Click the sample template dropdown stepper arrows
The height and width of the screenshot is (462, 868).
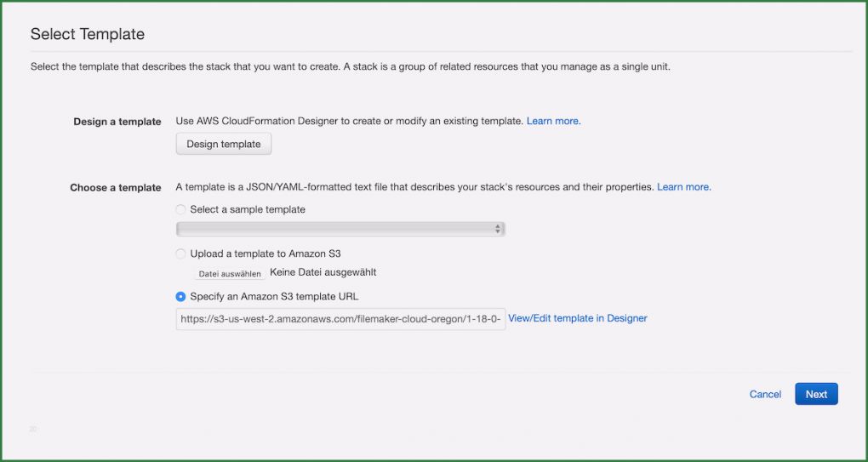tap(498, 229)
